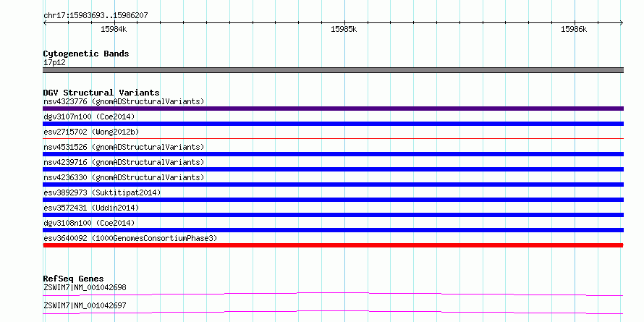Image resolution: width=644 pixels, height=322 pixels.
Task: Click the nsv4323776 purple variant bar
Action: 333,109
